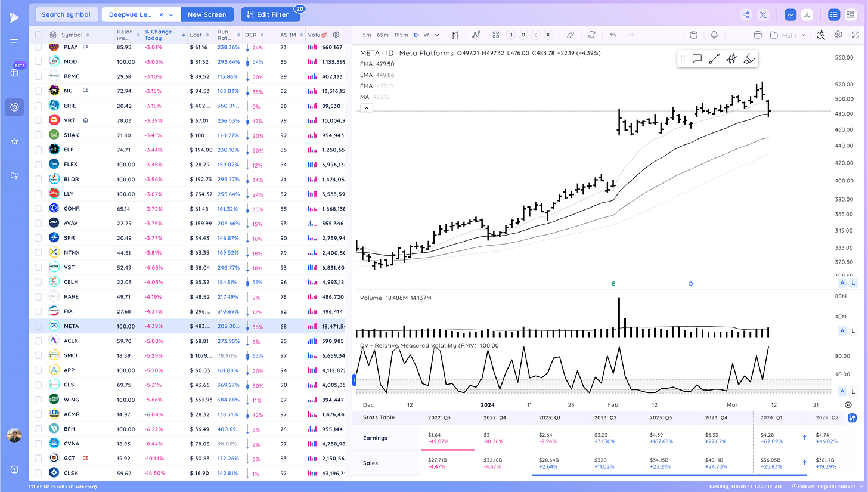Select the 65m timeframe
The height and width of the screenshot is (492, 868).
383,35
